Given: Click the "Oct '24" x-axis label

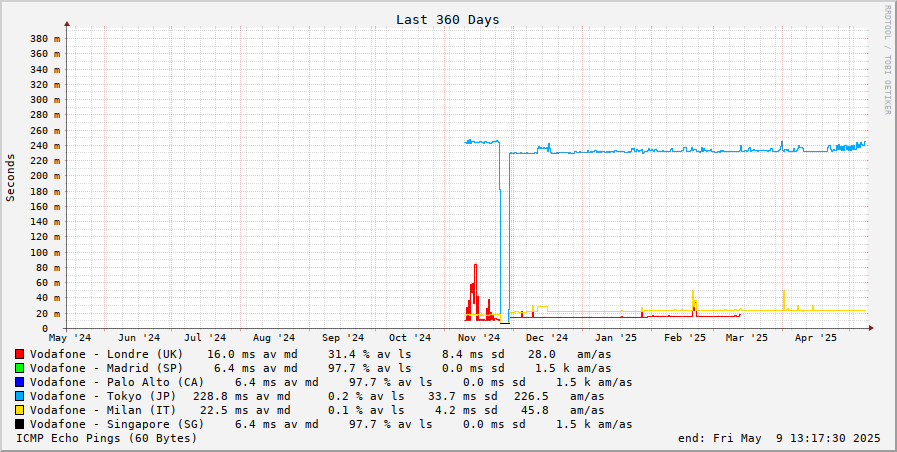Looking at the screenshot, I should tap(410, 338).
